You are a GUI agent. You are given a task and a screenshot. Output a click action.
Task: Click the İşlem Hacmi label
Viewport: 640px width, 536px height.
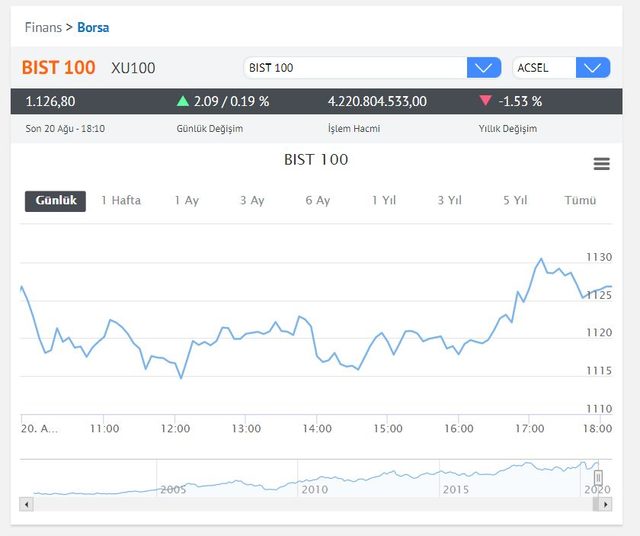(x=354, y=129)
